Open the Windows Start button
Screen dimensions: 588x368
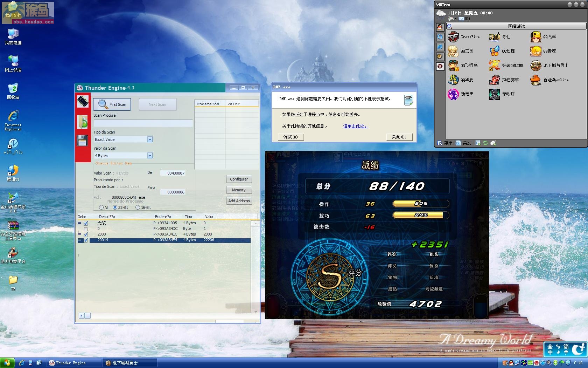(7, 363)
